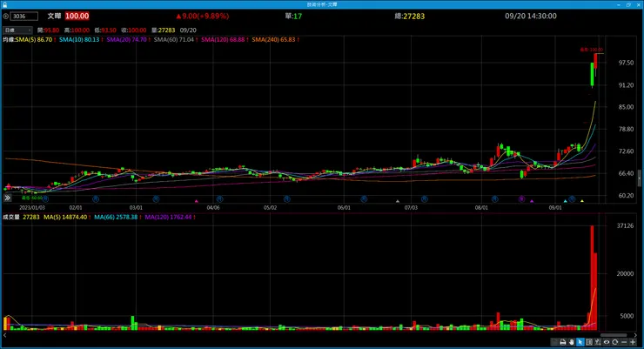Click the volume MA(66) 2578.38 label
This screenshot has height=349, width=644.
[116, 217]
